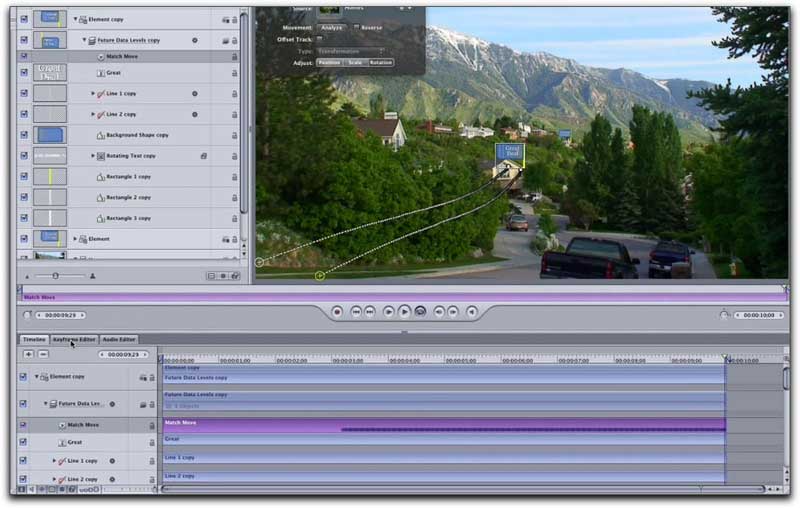Screen dimensions: 800x508
Task: Toggle the loop playback button
Action: coord(420,312)
